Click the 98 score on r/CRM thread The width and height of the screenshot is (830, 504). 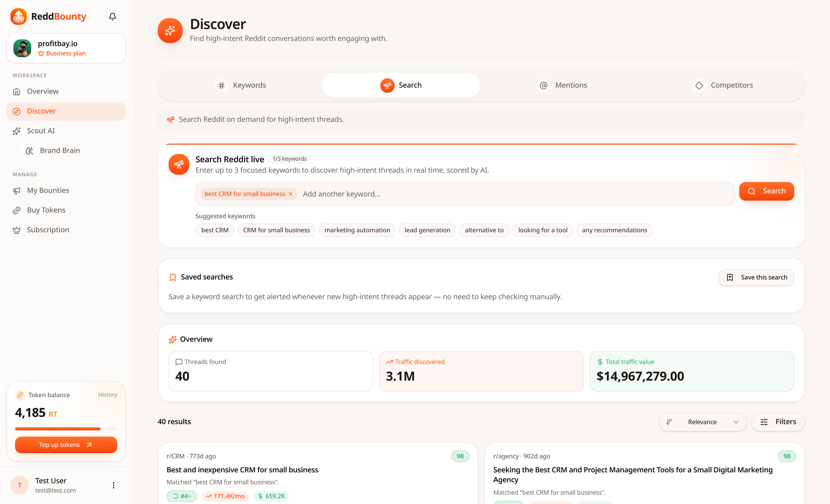pos(460,456)
